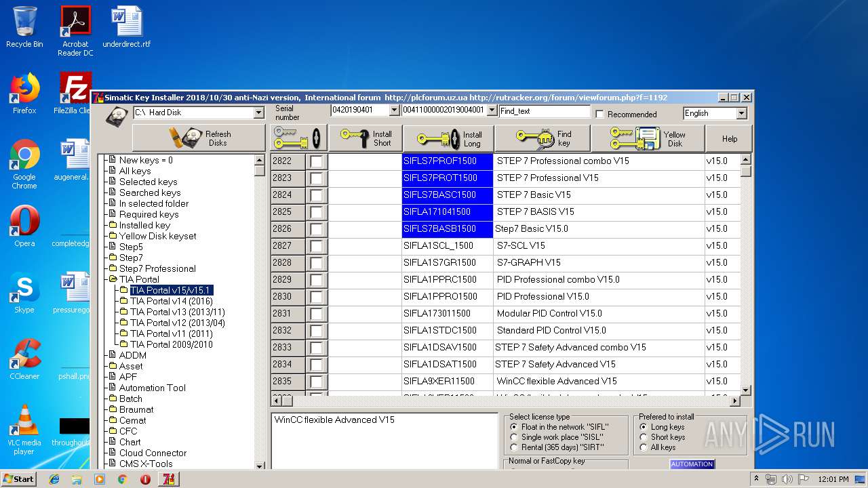Click the key-with-zero install button

point(298,138)
